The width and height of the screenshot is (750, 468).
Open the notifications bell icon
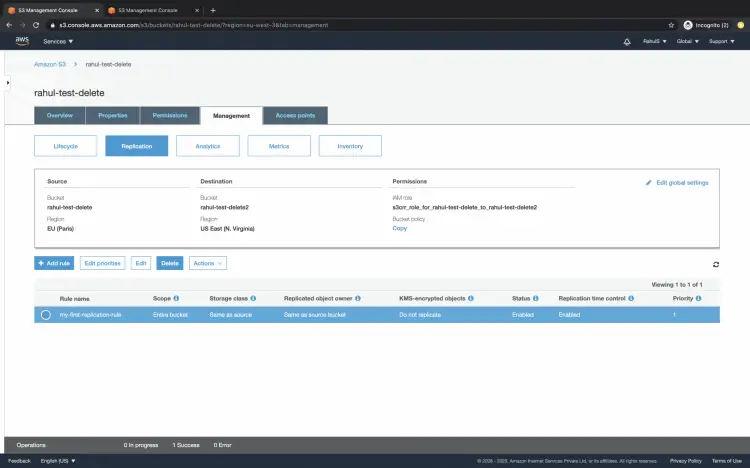tap(627, 42)
